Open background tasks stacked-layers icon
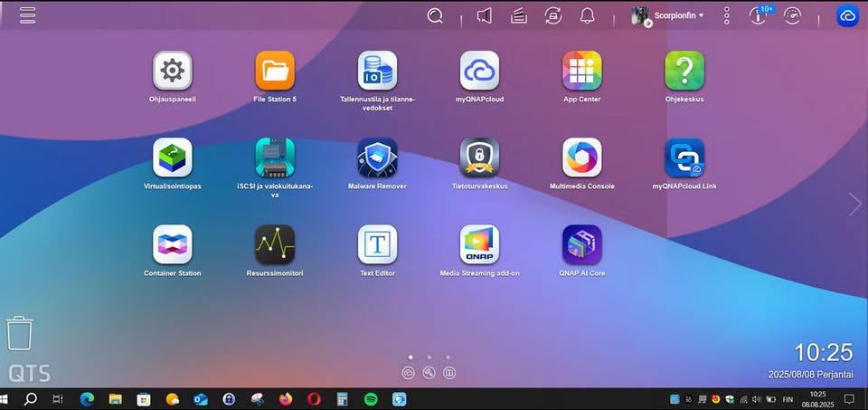The width and height of the screenshot is (868, 410). tap(519, 16)
